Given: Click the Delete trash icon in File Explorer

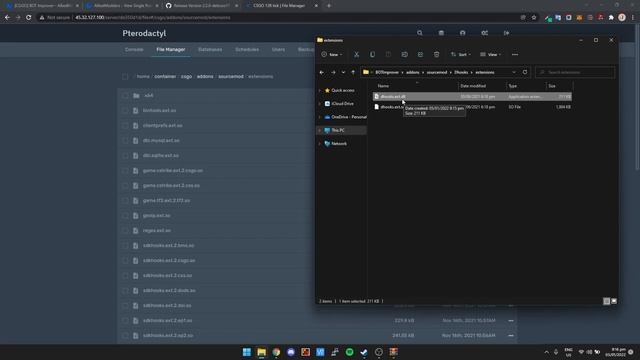Looking at the screenshot, I should [x=436, y=54].
